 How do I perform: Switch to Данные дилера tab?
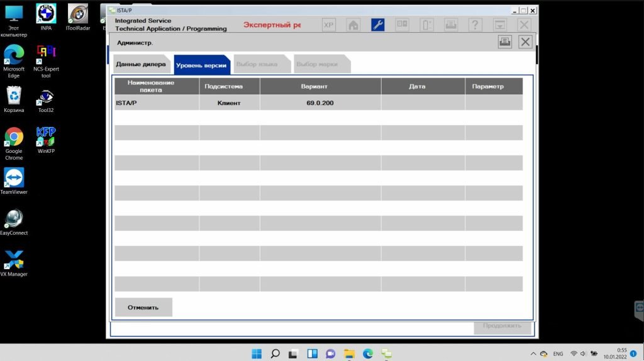click(x=141, y=64)
